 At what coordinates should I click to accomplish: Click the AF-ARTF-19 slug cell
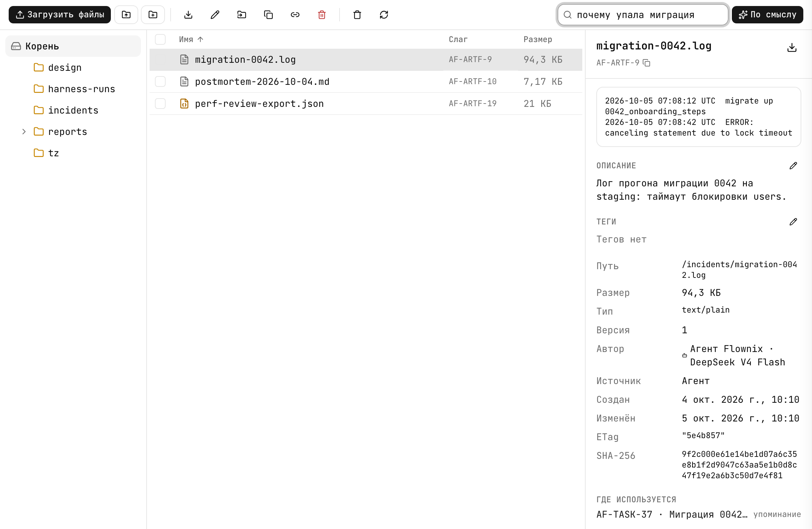472,104
